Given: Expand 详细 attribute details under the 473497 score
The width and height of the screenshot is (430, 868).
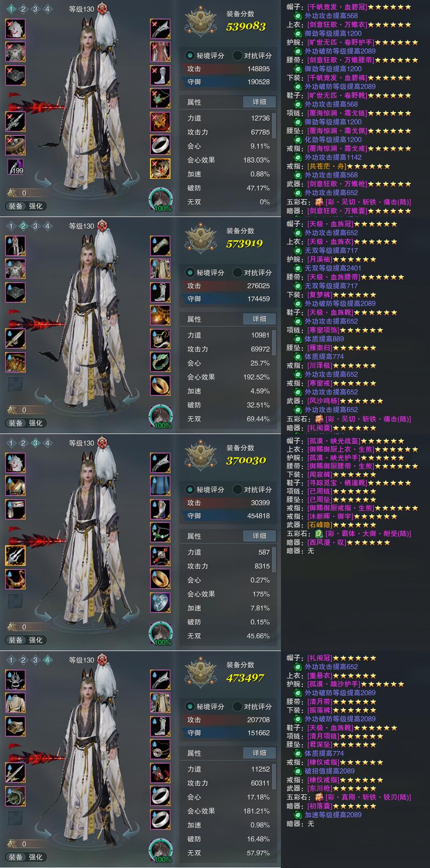Looking at the screenshot, I should click(x=259, y=753).
